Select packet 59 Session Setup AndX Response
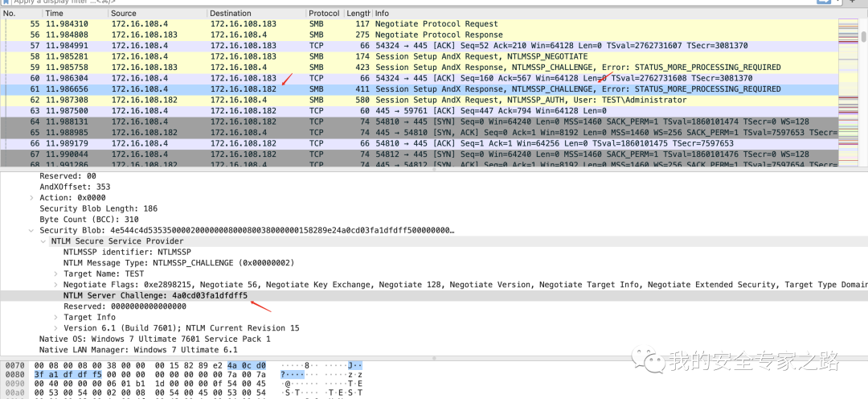Viewport: 868px width, 399px height. 419,67
